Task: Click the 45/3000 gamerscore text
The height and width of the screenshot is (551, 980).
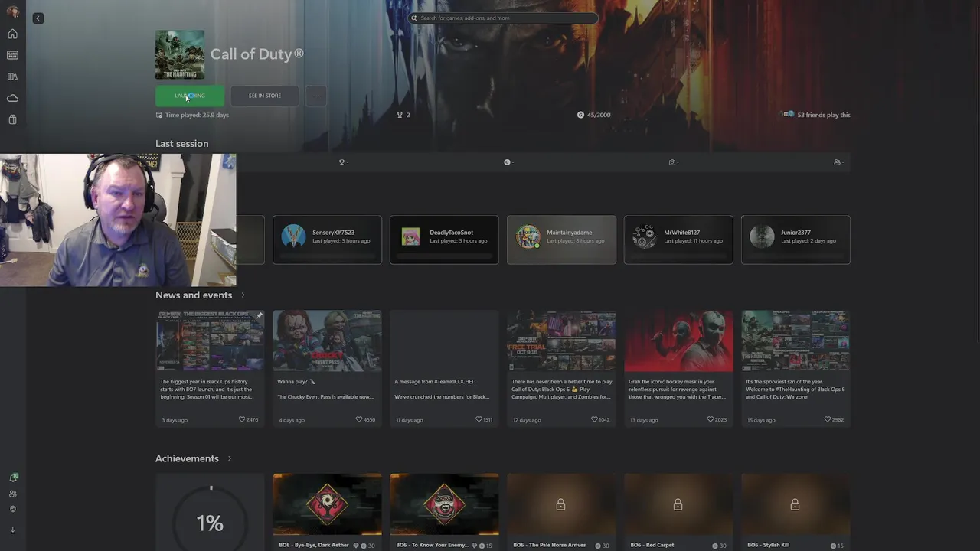Action: tap(599, 115)
